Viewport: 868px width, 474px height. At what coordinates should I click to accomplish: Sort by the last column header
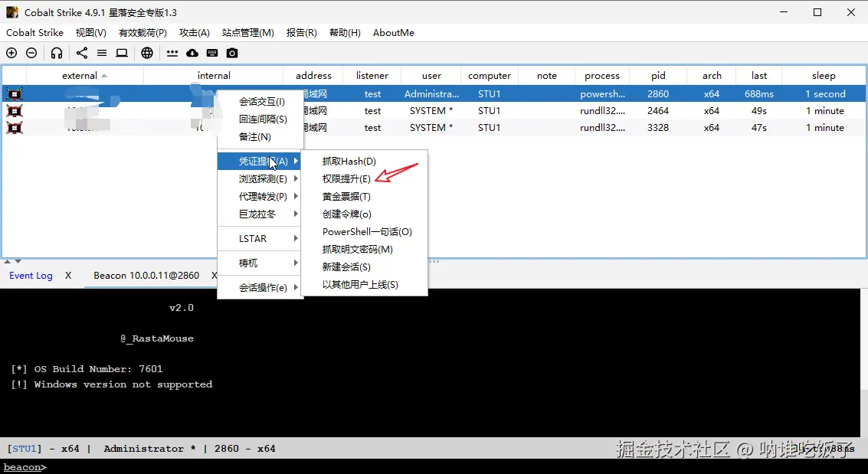click(759, 76)
